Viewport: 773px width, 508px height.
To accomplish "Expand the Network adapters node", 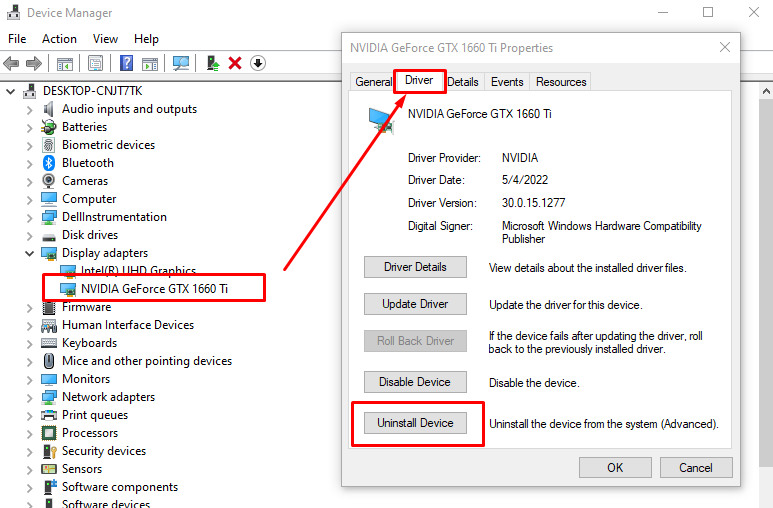I will 30,398.
